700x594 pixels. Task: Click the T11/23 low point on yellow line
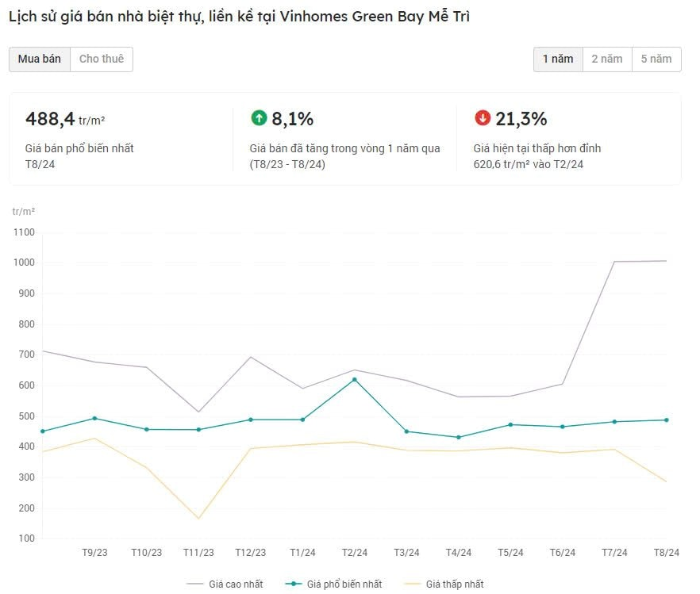pos(198,519)
